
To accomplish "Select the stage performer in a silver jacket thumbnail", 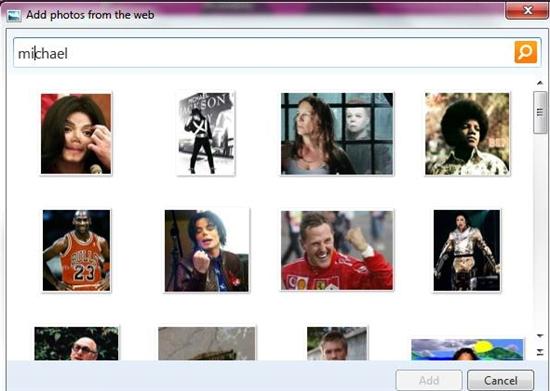I will pos(467,250).
